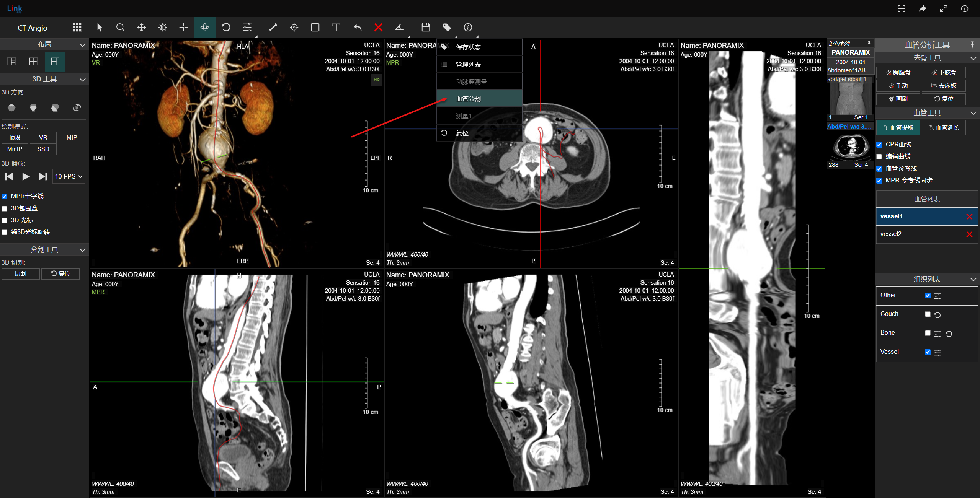Choose the four-grid layout icon
This screenshot has width=980, height=498.
point(33,62)
